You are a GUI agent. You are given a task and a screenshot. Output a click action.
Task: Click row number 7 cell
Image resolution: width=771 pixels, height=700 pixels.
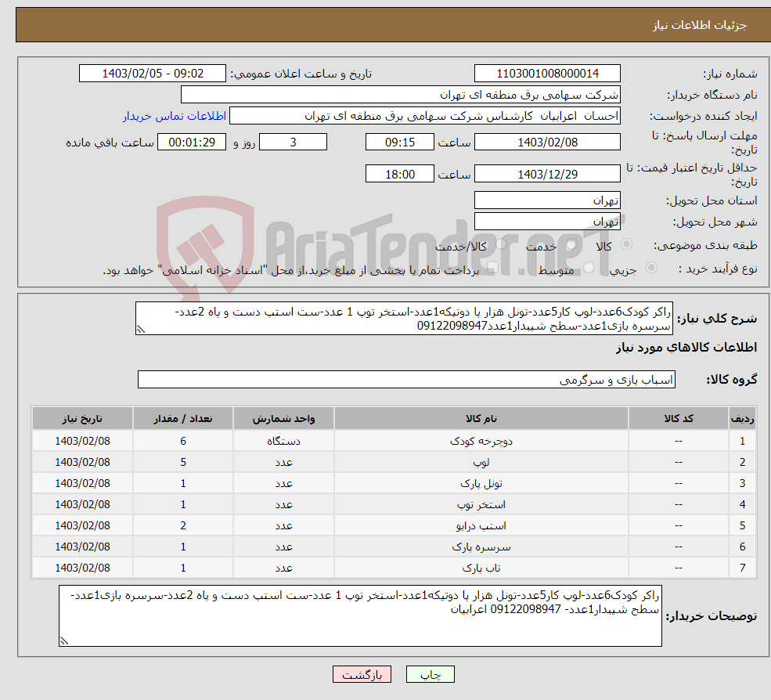[742, 568]
